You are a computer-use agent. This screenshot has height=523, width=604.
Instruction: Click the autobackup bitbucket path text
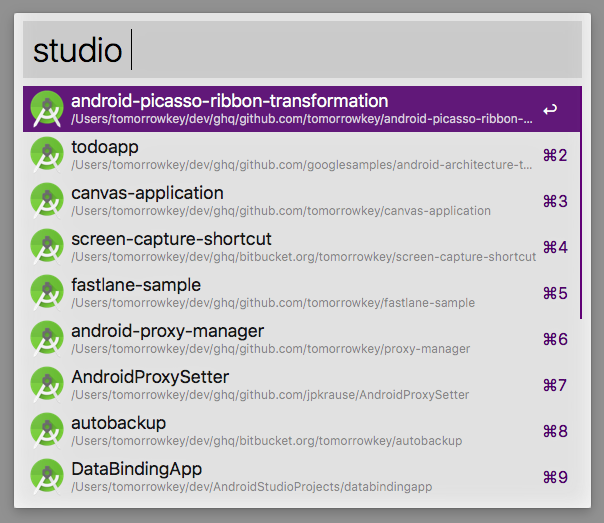pos(266,441)
